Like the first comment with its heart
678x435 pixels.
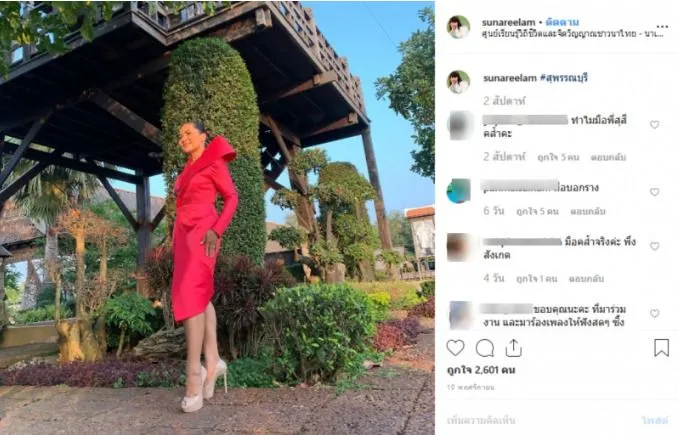tap(655, 125)
